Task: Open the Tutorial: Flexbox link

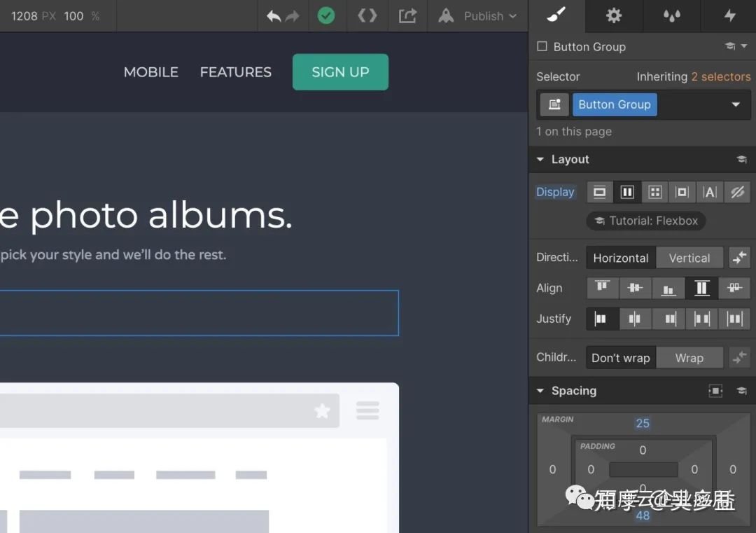Action: click(646, 221)
